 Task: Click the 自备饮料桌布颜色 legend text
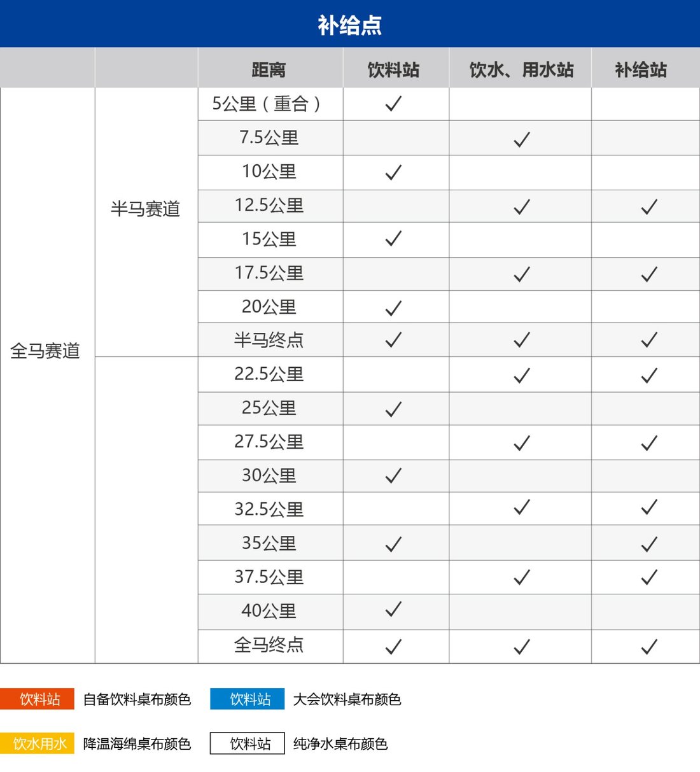(137, 699)
